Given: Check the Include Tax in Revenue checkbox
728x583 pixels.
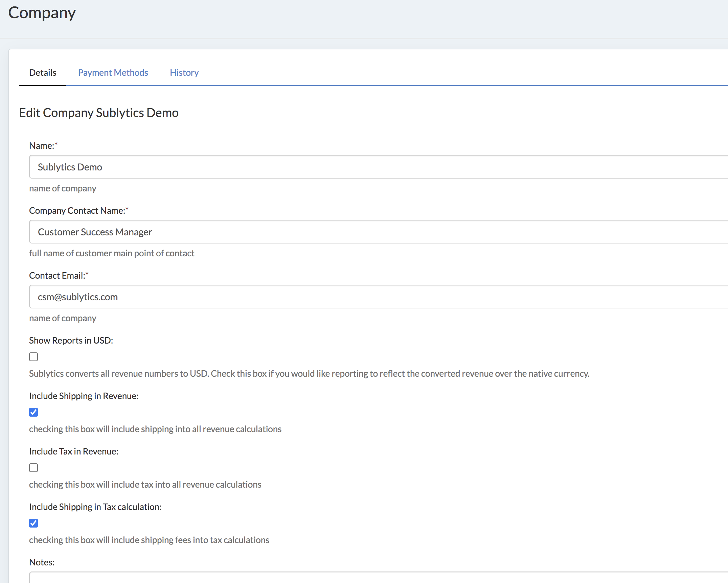Looking at the screenshot, I should pos(33,468).
